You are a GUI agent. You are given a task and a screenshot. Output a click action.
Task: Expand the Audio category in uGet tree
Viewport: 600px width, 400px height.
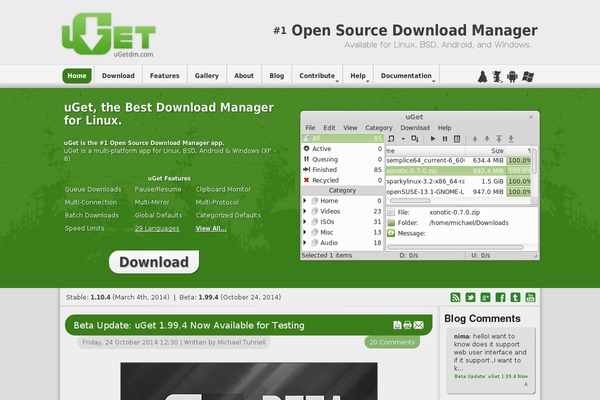click(305, 242)
